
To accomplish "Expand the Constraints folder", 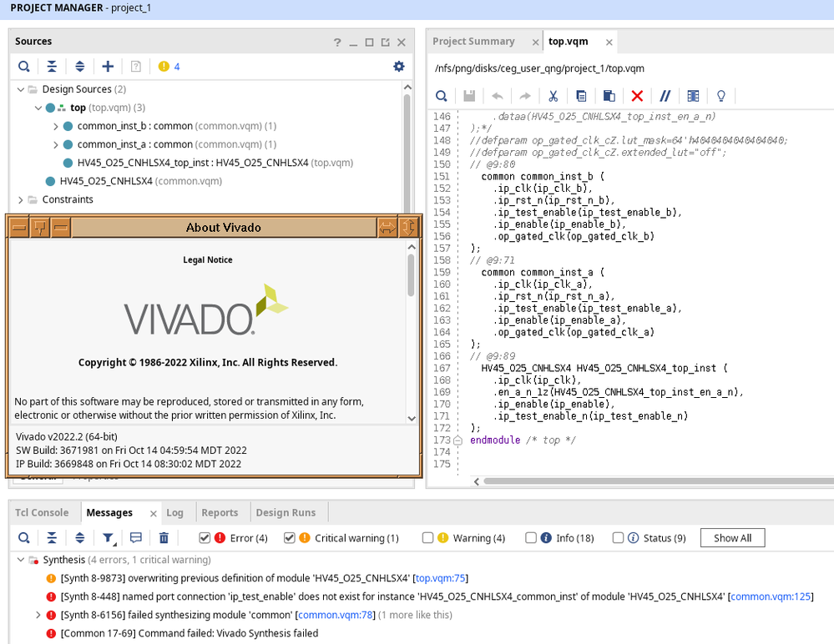I will tap(21, 199).
